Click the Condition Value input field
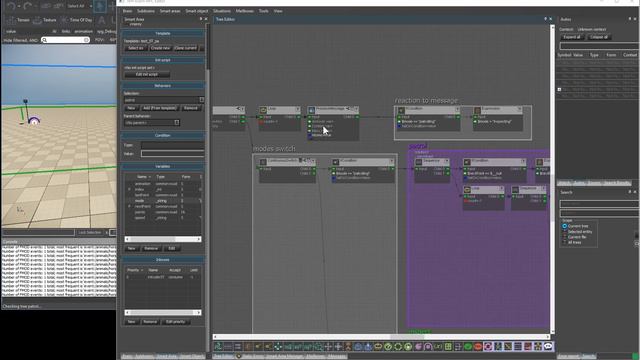This screenshot has height=360, width=640. (x=172, y=153)
